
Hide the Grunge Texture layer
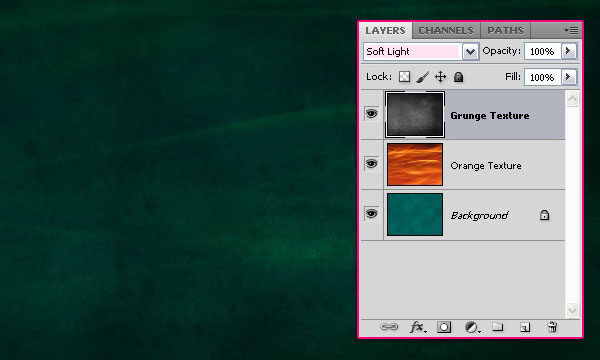[371, 114]
